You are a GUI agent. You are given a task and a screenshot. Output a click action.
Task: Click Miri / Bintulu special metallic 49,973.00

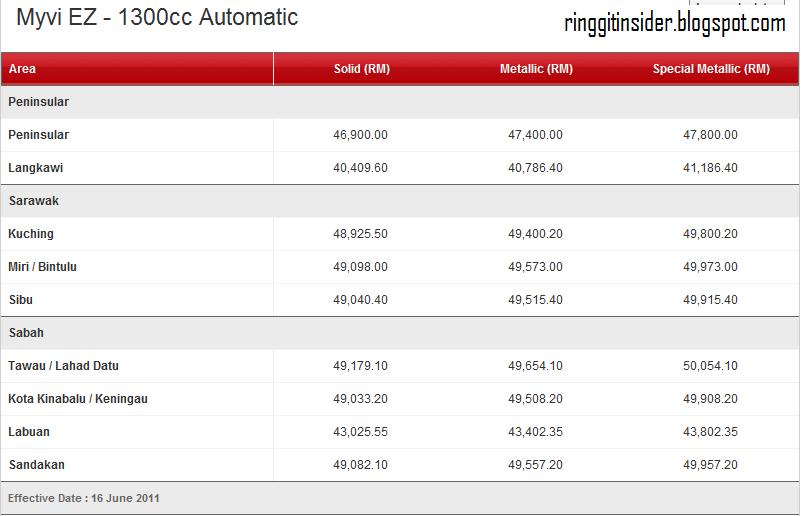pyautogui.click(x=710, y=267)
